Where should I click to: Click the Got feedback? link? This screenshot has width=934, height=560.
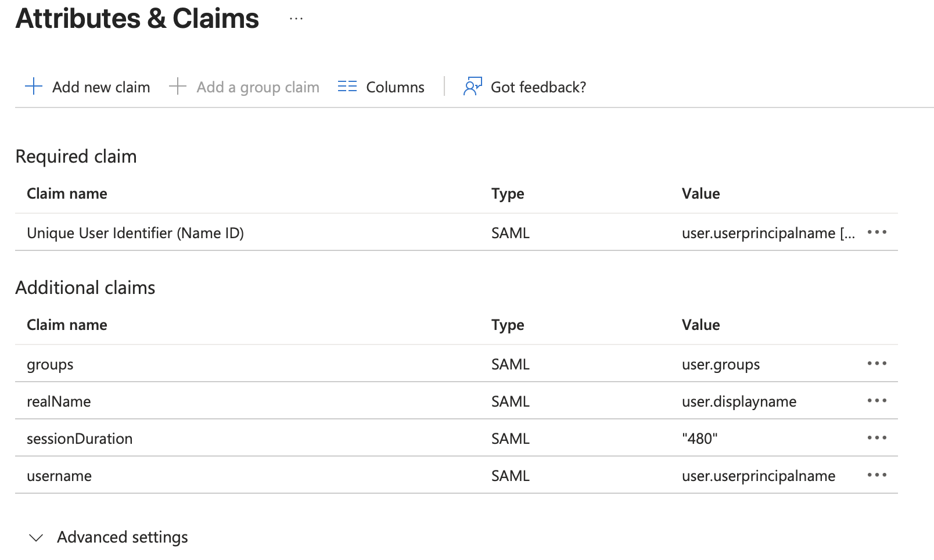point(538,87)
